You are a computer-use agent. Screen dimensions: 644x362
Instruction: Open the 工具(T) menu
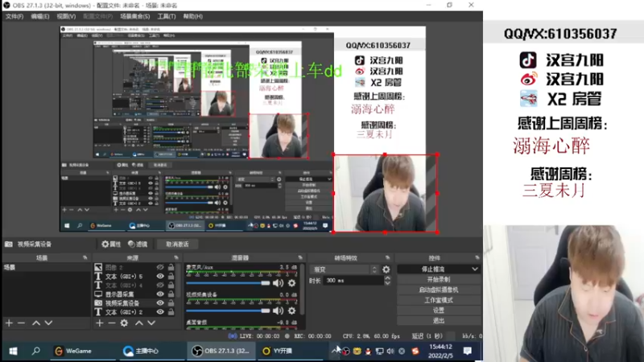point(167,16)
